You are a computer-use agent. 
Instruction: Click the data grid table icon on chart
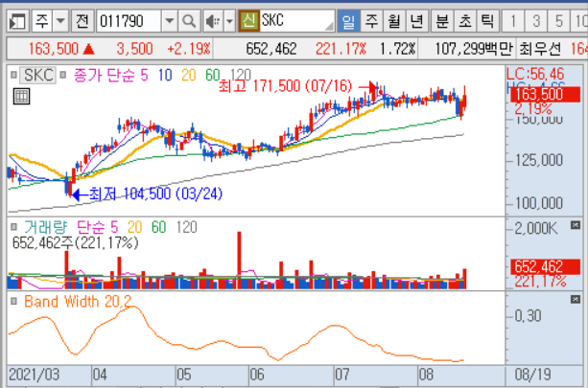click(x=21, y=96)
